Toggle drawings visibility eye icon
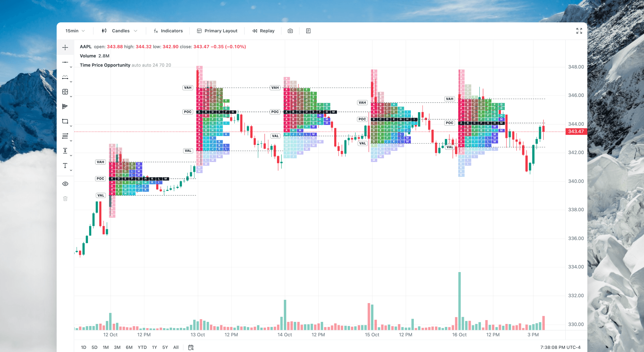The width and height of the screenshot is (644, 352). click(65, 184)
